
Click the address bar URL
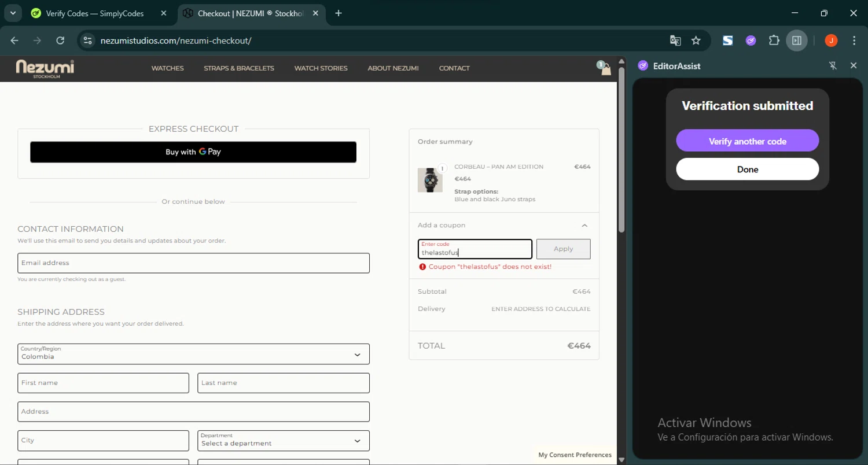pos(176,40)
